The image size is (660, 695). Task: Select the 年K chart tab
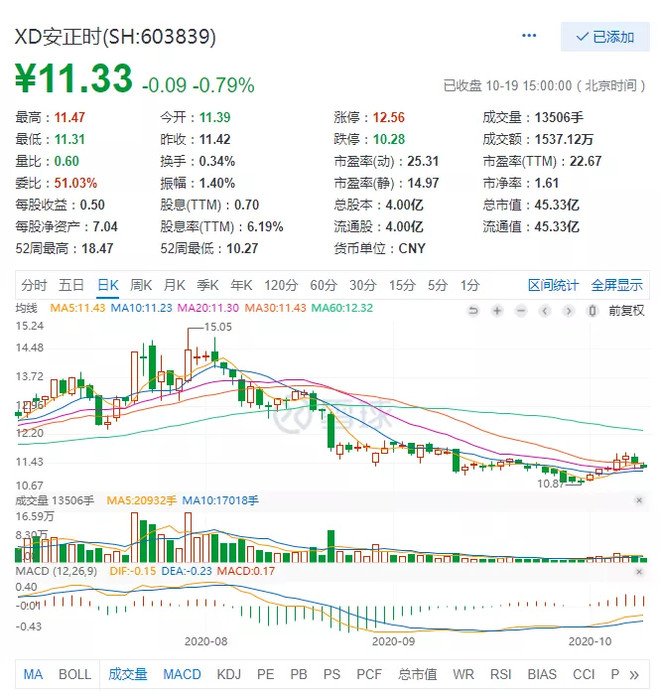241,285
